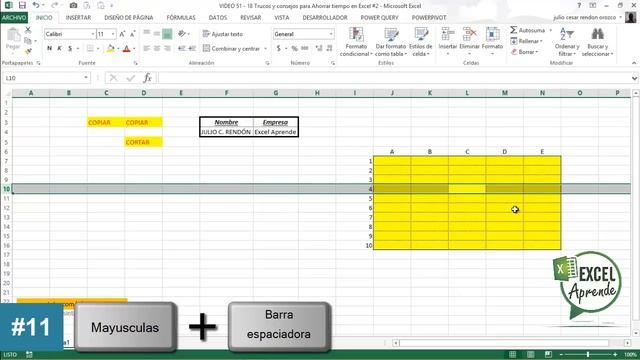Select cell containing JULIO C. RENDÓN
640x360 pixels.
point(226,132)
